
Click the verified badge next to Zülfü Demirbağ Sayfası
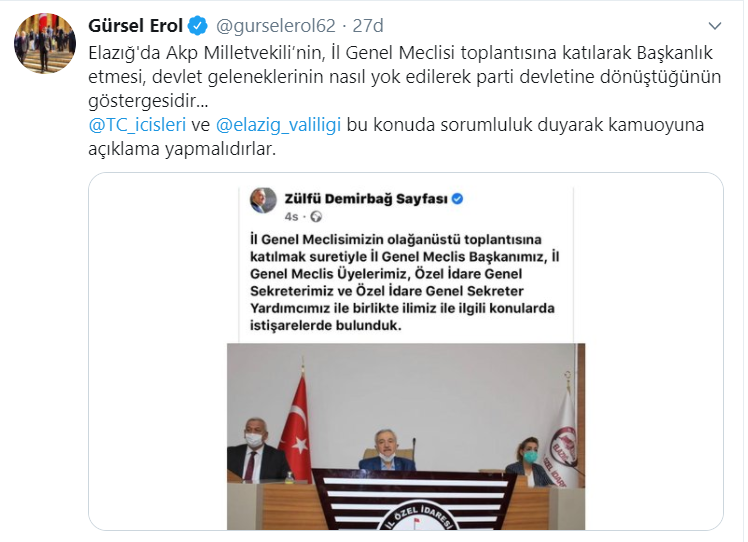[x=457, y=199]
